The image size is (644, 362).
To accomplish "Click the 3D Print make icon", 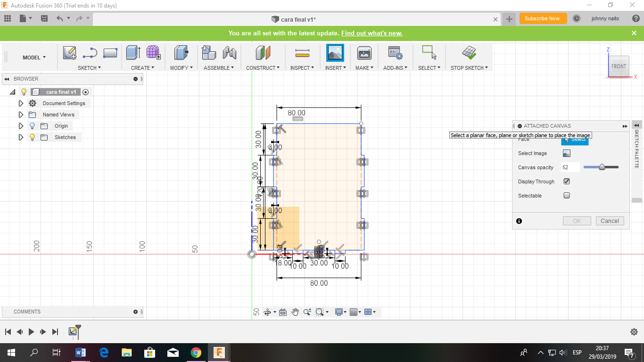I will click(364, 53).
